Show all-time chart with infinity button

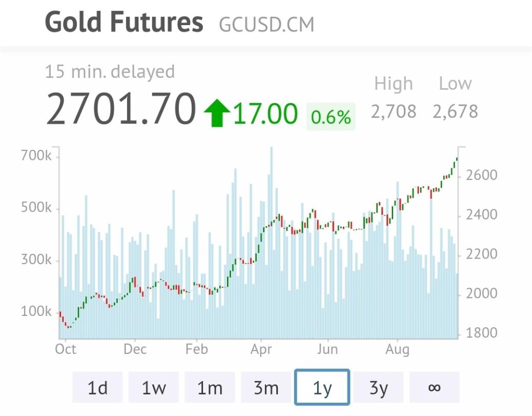434,387
